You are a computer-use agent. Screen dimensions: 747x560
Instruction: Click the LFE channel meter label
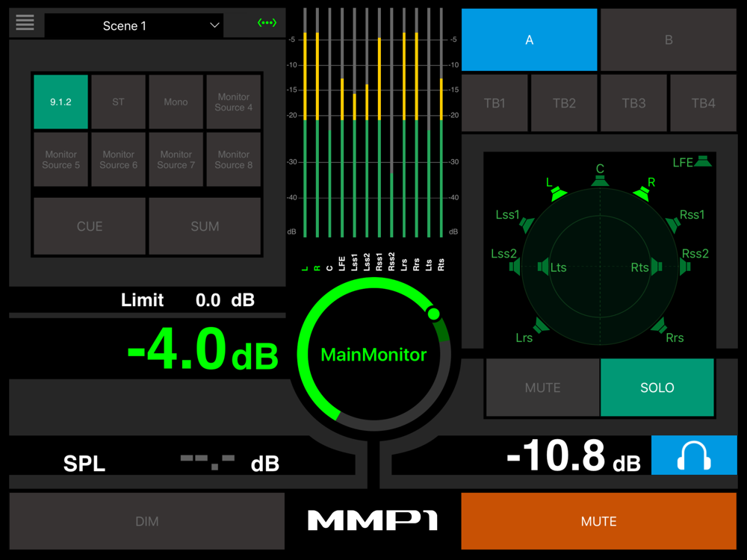click(341, 264)
